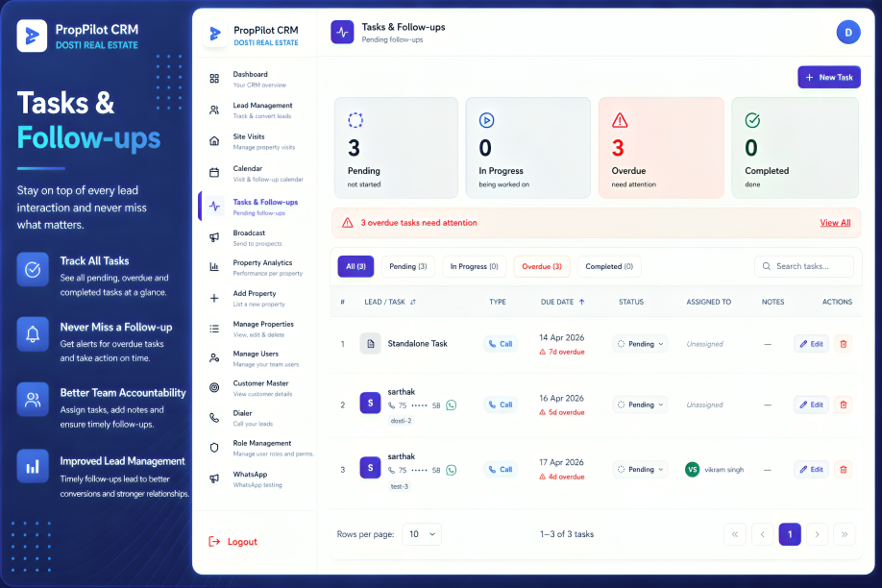Click Call type for the 17 Apr task
This screenshot has height=588, width=882.
click(500, 469)
